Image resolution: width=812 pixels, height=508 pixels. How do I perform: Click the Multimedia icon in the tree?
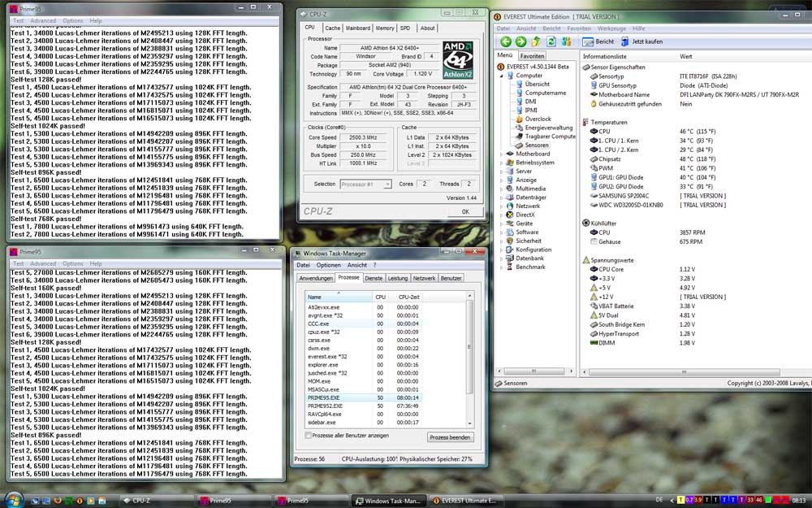click(x=510, y=189)
